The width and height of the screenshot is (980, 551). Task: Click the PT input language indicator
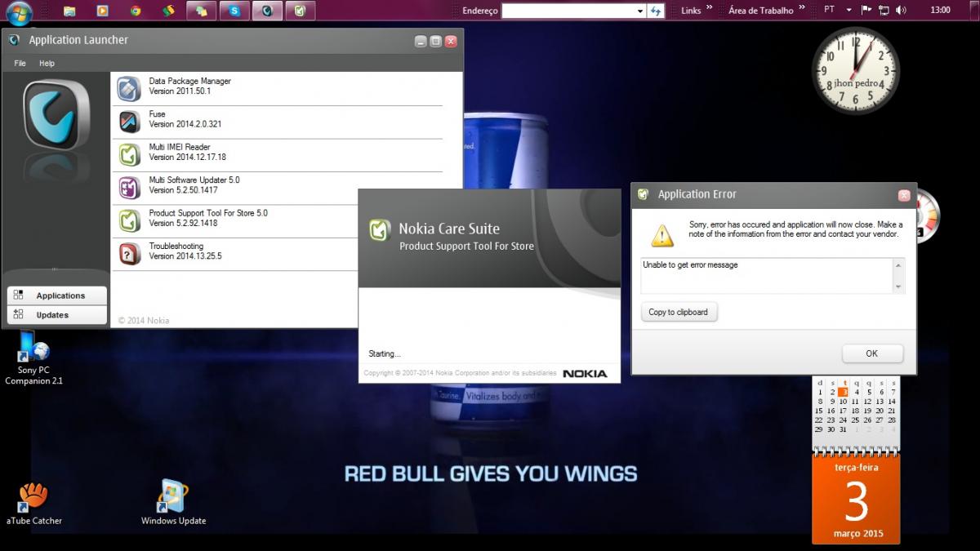tap(830, 10)
